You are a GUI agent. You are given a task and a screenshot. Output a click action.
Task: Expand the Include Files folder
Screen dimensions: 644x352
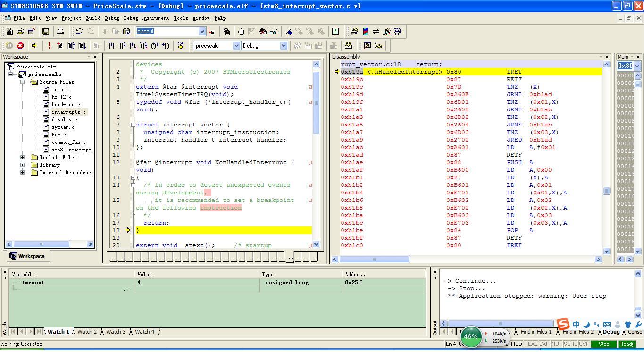(x=22, y=157)
